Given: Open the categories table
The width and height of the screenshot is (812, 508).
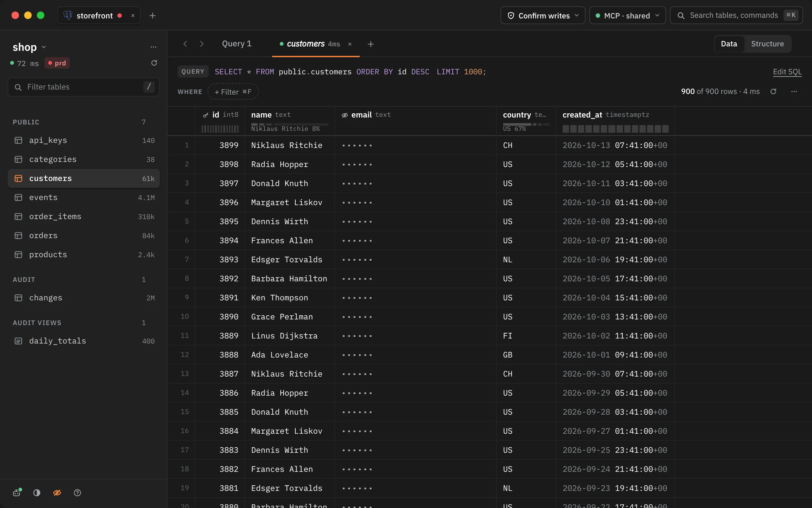Looking at the screenshot, I should point(83,159).
